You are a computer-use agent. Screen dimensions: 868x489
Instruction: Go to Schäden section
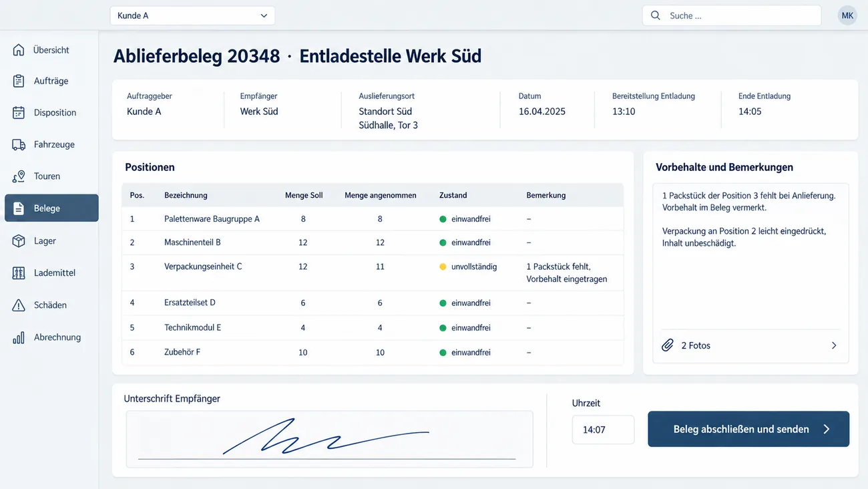click(51, 305)
